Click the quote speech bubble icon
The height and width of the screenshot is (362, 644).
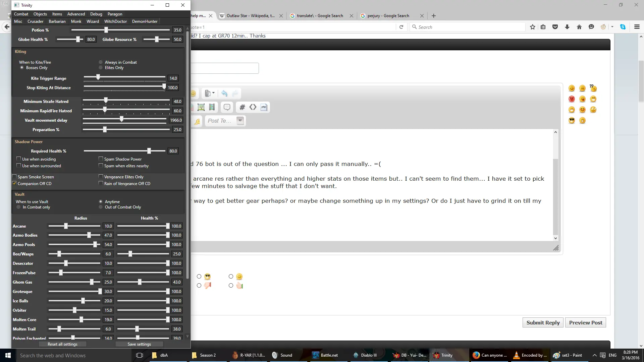point(227,107)
